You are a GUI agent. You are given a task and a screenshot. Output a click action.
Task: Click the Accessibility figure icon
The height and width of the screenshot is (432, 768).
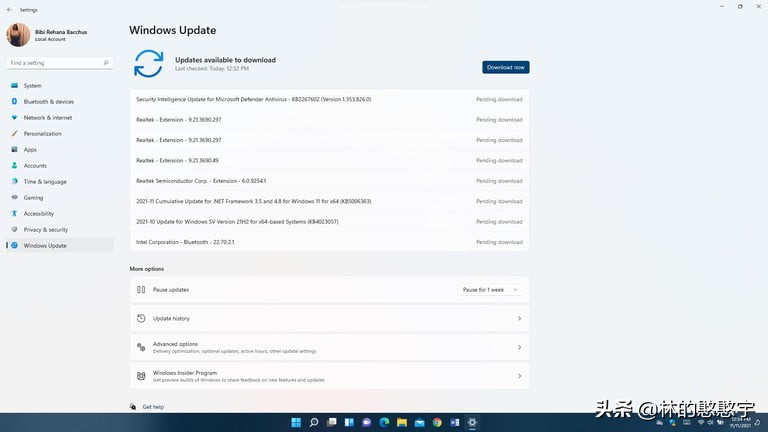pyautogui.click(x=14, y=214)
